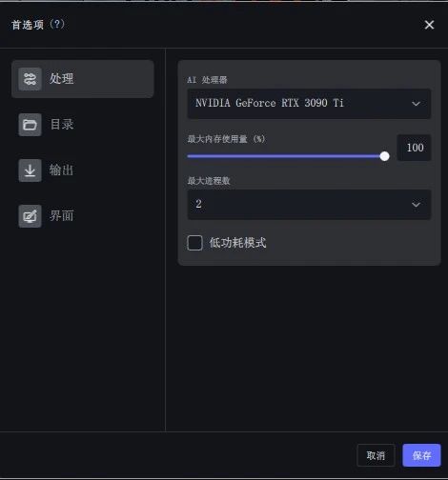Click the 取消 button
The width and height of the screenshot is (448, 480).
pyautogui.click(x=376, y=455)
